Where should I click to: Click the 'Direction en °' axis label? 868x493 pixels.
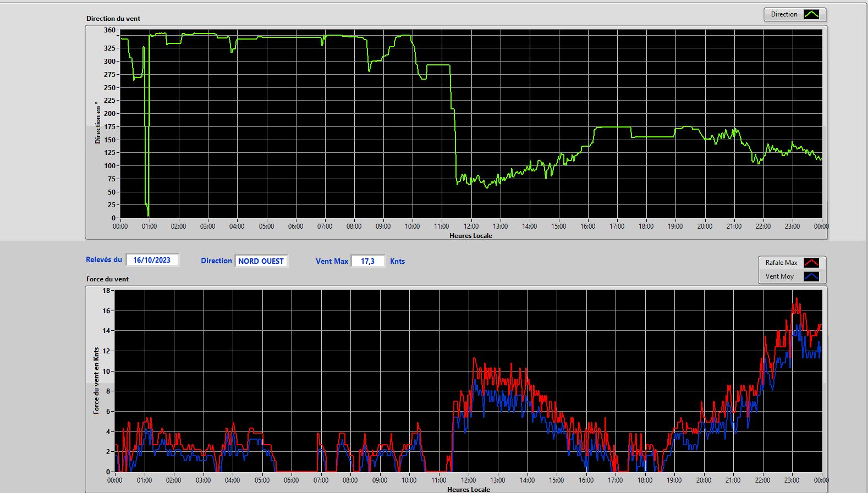pos(98,123)
